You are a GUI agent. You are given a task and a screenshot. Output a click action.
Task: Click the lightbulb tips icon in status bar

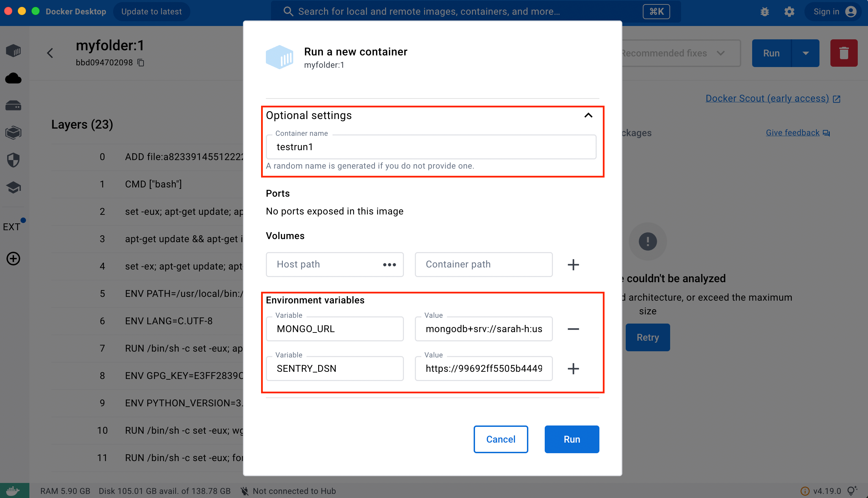pyautogui.click(x=852, y=491)
